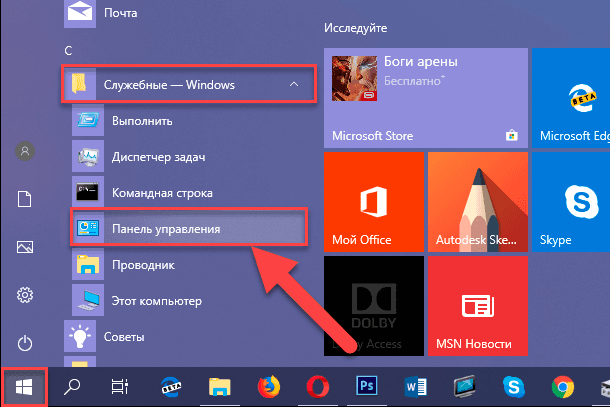Launch Microsoft Edge Beta from taskbar

171,387
